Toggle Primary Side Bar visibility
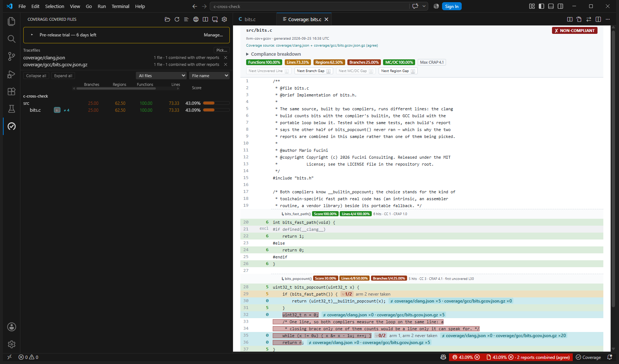The width and height of the screenshot is (619, 364). tap(541, 6)
